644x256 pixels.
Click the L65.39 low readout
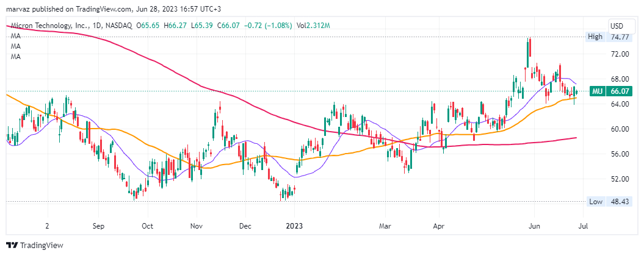pyautogui.click(x=201, y=26)
